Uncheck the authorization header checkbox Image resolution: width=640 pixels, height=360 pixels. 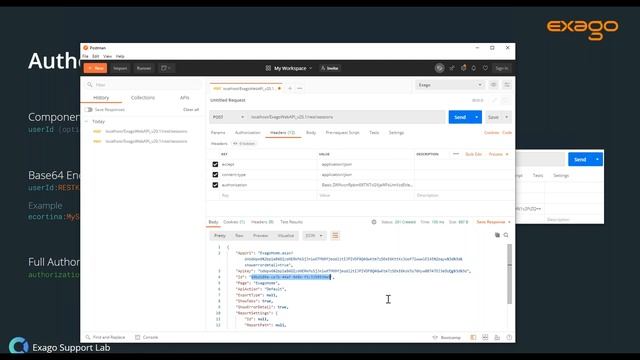coord(215,185)
